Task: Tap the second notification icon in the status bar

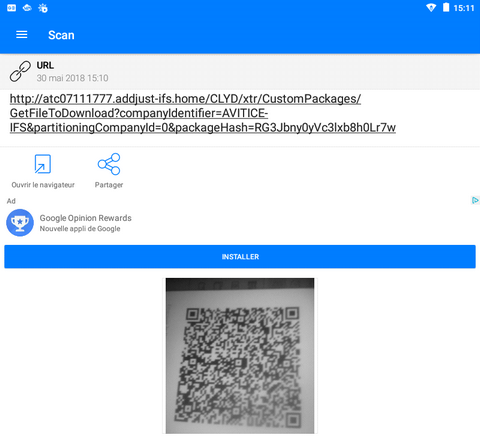Action: click(27, 8)
